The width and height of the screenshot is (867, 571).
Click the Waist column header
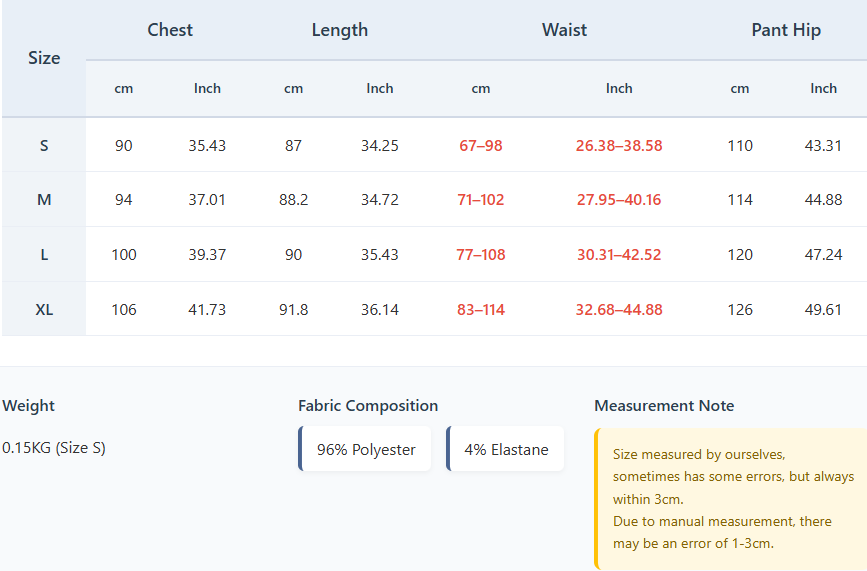point(564,30)
